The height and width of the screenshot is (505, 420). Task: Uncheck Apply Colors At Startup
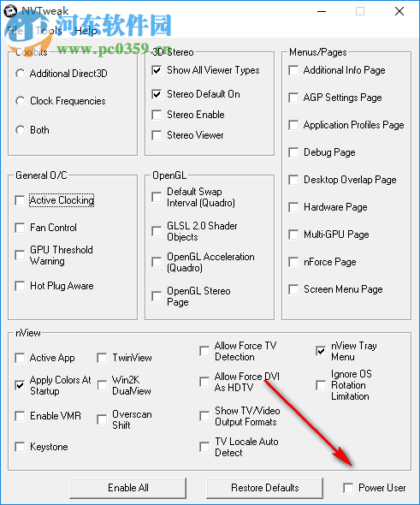click(20, 385)
